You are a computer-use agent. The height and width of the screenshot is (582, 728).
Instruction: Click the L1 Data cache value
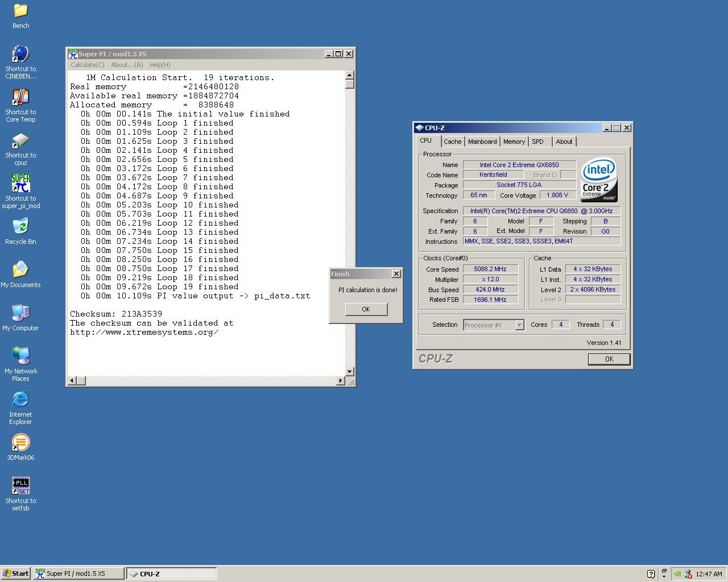pyautogui.click(x=593, y=269)
